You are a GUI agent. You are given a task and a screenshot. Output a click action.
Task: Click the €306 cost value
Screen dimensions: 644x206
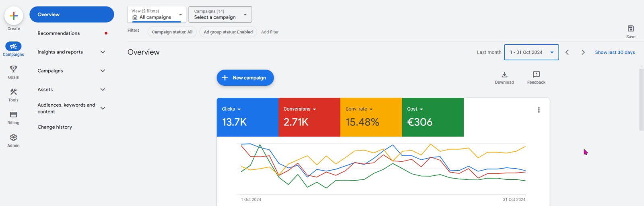(419, 122)
